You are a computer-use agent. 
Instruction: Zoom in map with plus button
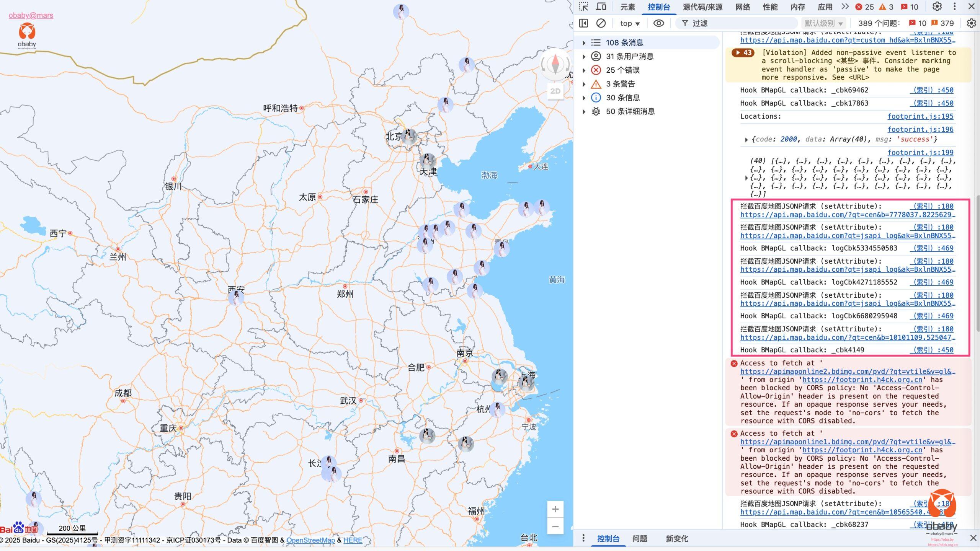click(x=555, y=509)
